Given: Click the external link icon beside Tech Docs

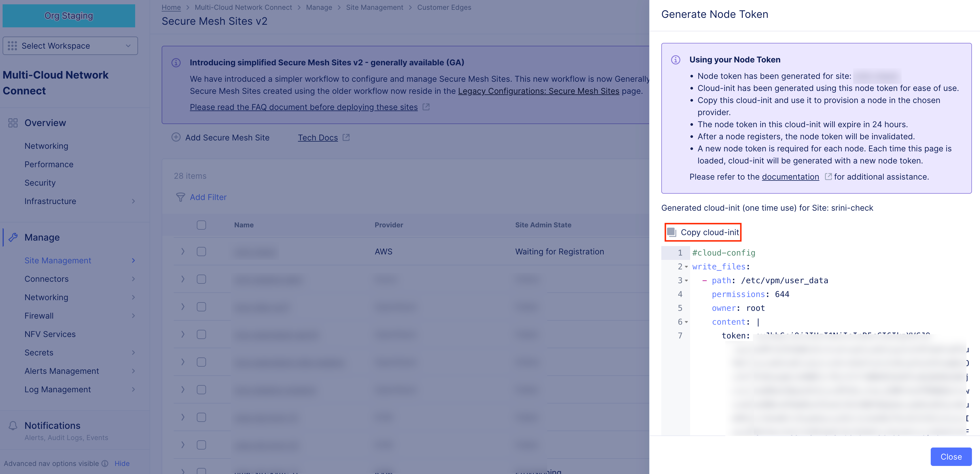Looking at the screenshot, I should coord(346,137).
